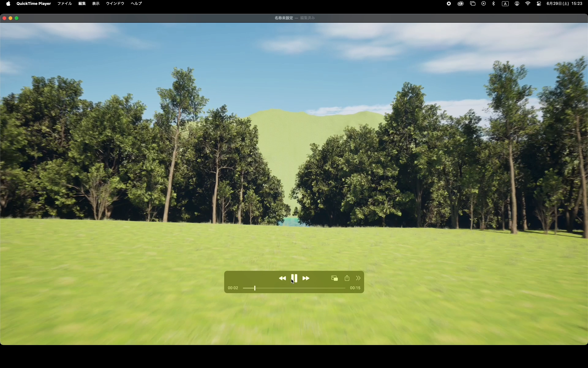Enter full screen with the green button
588x368 pixels.
click(x=17, y=18)
